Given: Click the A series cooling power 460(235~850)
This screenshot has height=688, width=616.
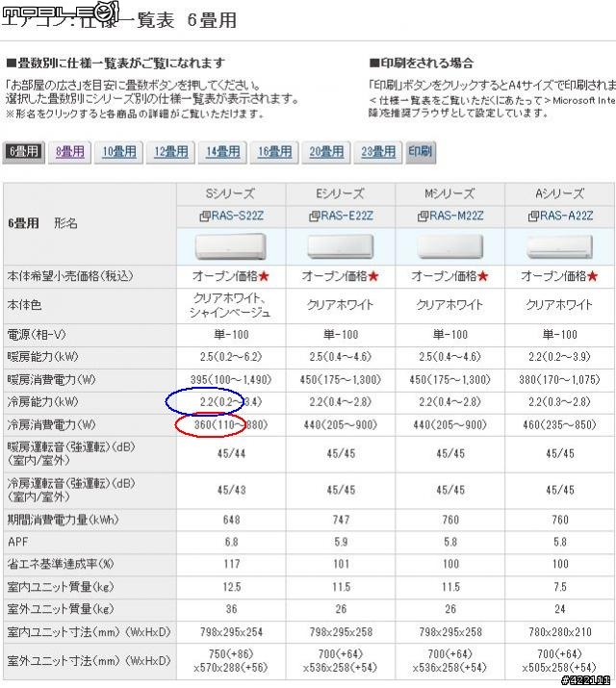Looking at the screenshot, I should coord(559,424).
